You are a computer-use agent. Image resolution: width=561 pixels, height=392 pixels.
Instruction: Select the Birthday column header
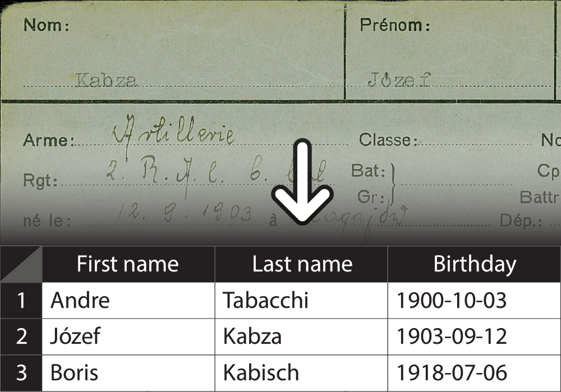coord(474,264)
